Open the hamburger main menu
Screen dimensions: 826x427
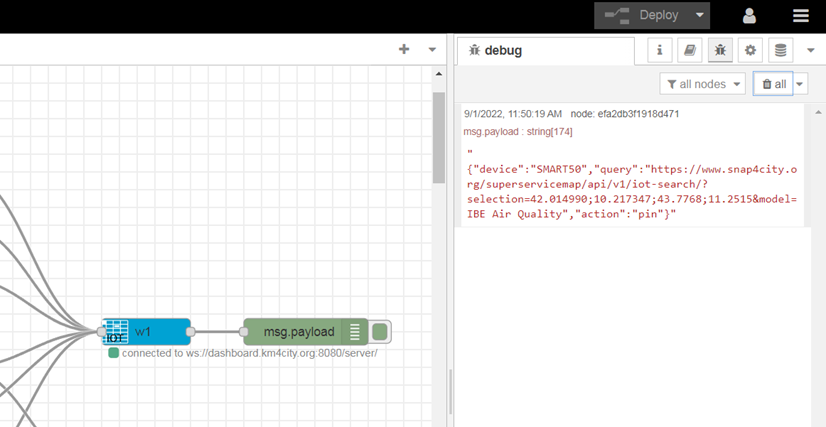[800, 16]
